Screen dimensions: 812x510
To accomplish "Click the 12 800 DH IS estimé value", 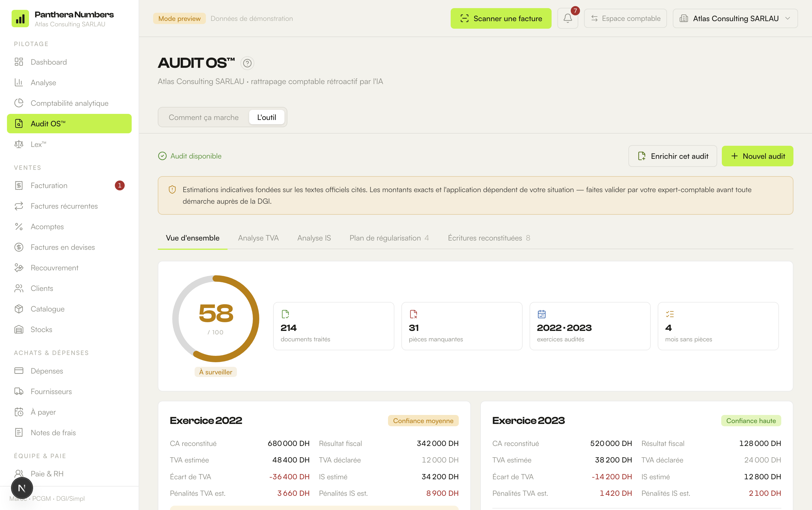I will [x=762, y=477].
